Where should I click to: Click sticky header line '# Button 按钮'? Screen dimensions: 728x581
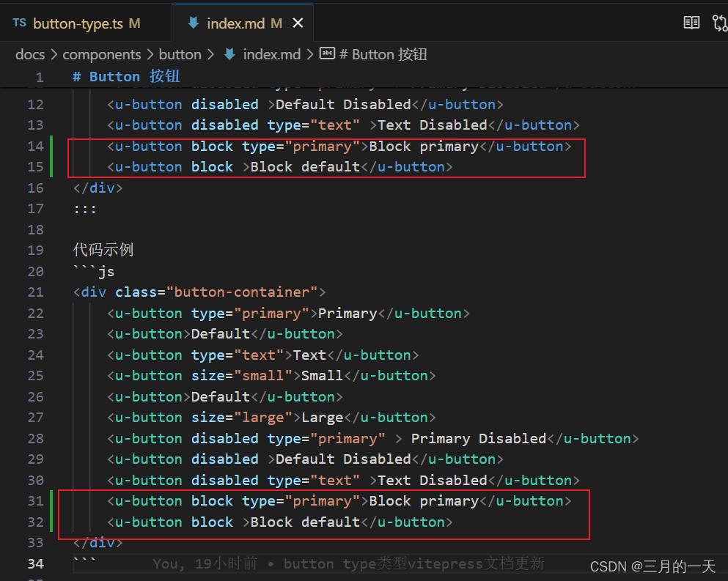pos(126,77)
